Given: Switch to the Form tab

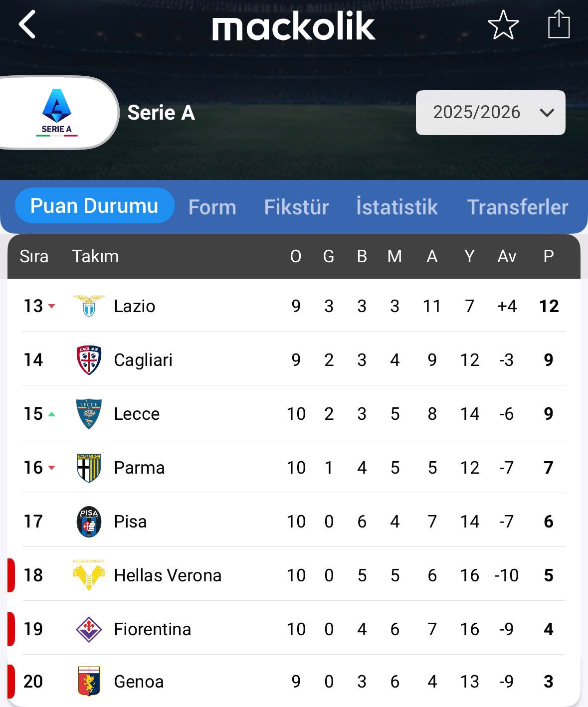Looking at the screenshot, I should pyautogui.click(x=212, y=207).
